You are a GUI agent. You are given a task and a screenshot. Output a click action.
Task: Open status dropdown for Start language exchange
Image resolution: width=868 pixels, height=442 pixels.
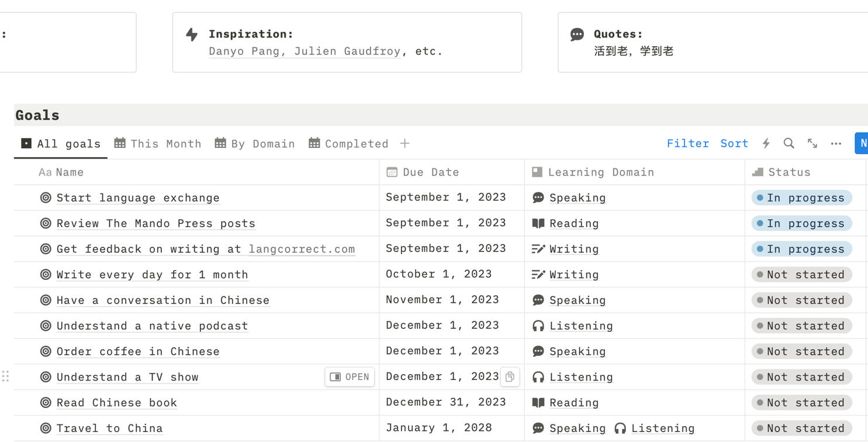pyautogui.click(x=801, y=198)
